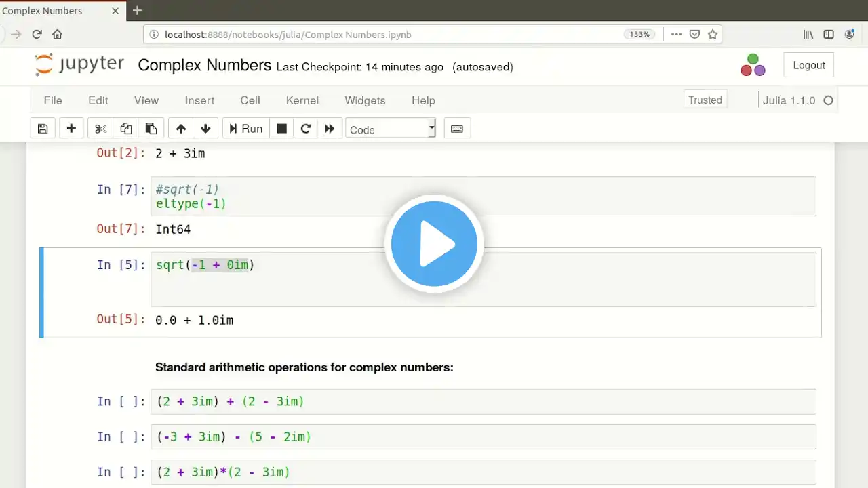Restart kernel and rerun all icon
This screenshot has height=488, width=868.
pyautogui.click(x=330, y=129)
